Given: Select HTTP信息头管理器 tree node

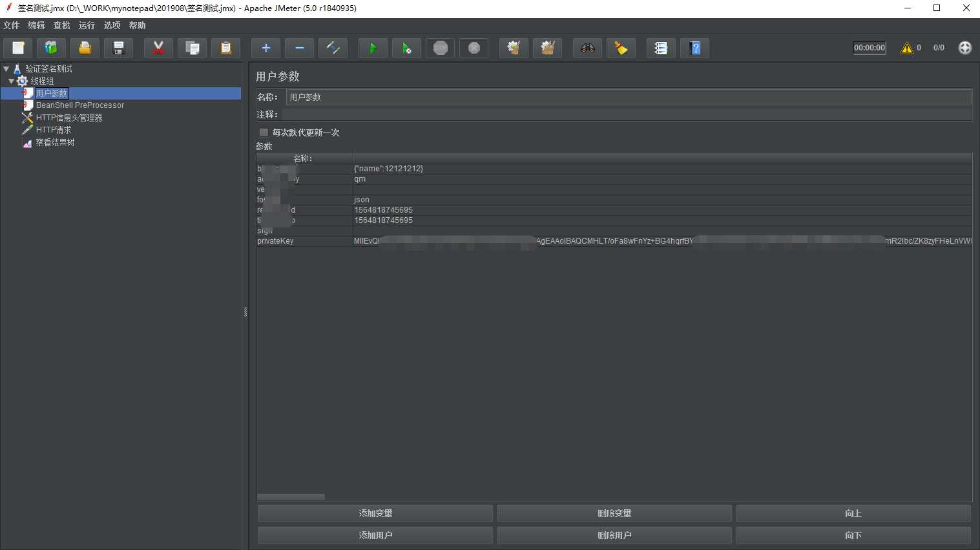Looking at the screenshot, I should click(69, 118).
